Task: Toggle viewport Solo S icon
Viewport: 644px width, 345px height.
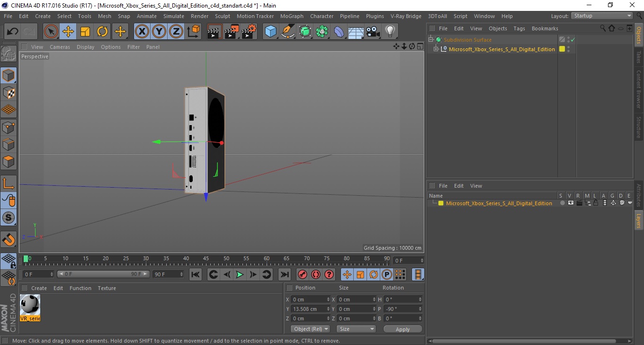Action: 9,218
